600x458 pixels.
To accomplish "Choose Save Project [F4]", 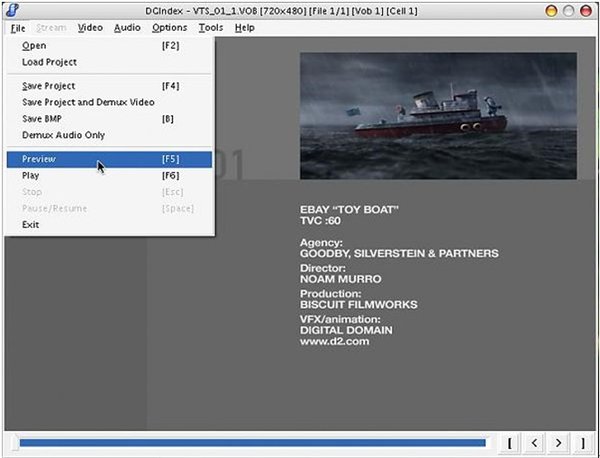I will [x=109, y=86].
